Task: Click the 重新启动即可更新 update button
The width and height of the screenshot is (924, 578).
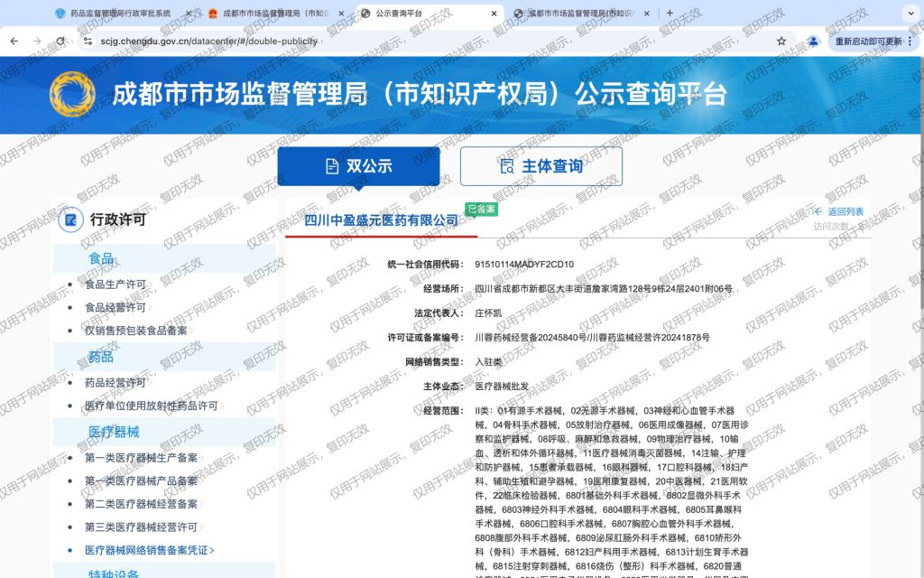Action: pos(868,42)
